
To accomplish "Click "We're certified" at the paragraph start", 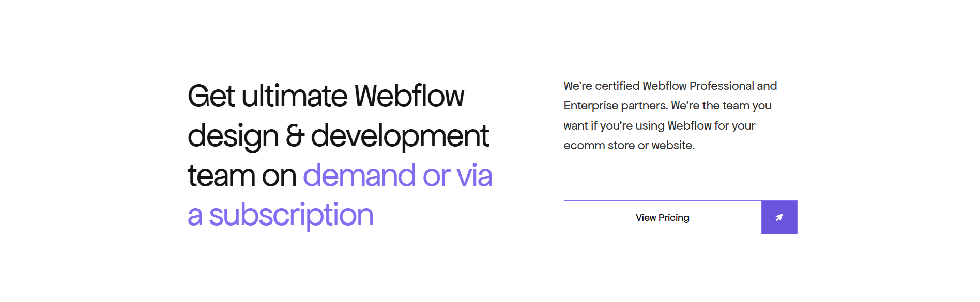I will coord(601,86).
